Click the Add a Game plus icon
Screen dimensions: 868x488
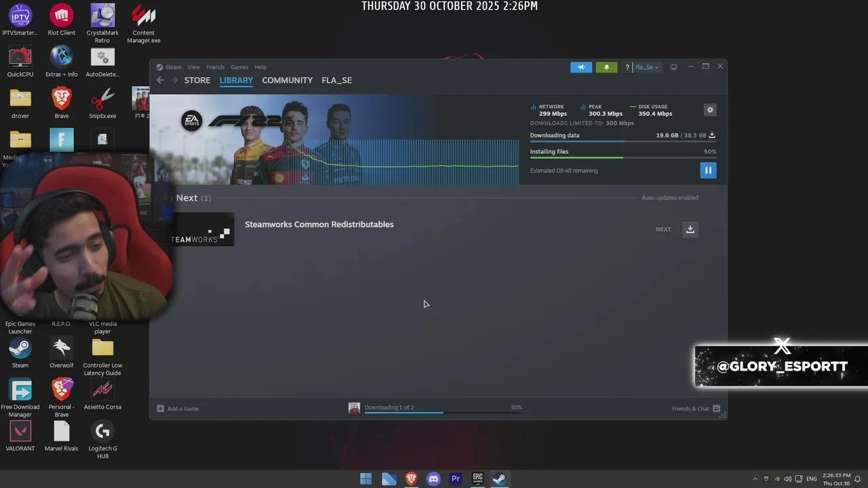click(x=160, y=409)
